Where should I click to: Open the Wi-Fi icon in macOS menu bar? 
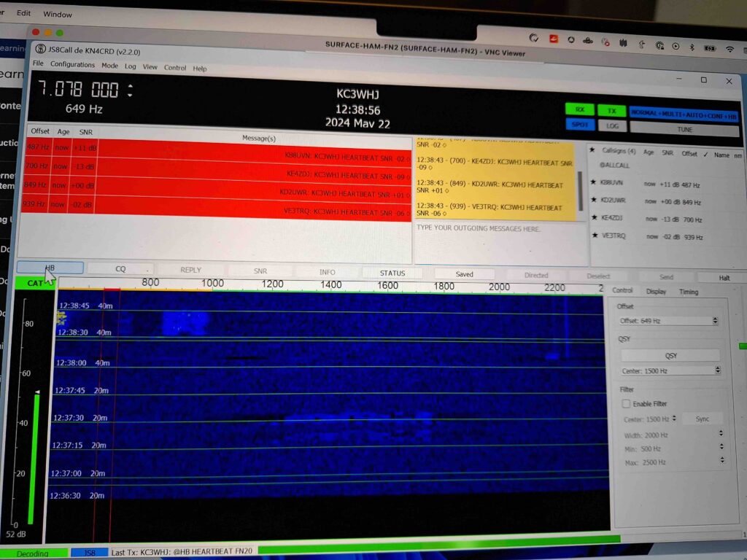[729, 49]
